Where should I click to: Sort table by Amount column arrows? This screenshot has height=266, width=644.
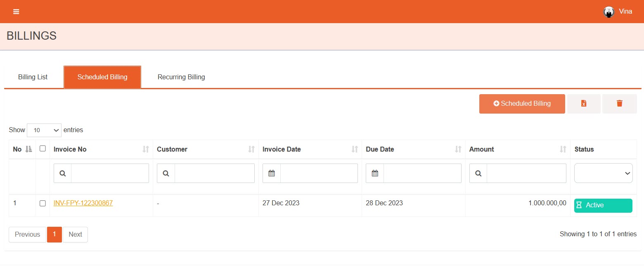coord(563,149)
